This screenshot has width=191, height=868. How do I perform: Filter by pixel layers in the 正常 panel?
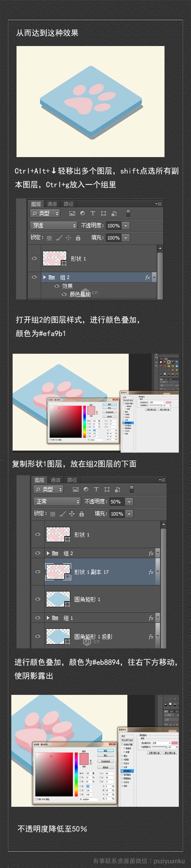coord(76,490)
